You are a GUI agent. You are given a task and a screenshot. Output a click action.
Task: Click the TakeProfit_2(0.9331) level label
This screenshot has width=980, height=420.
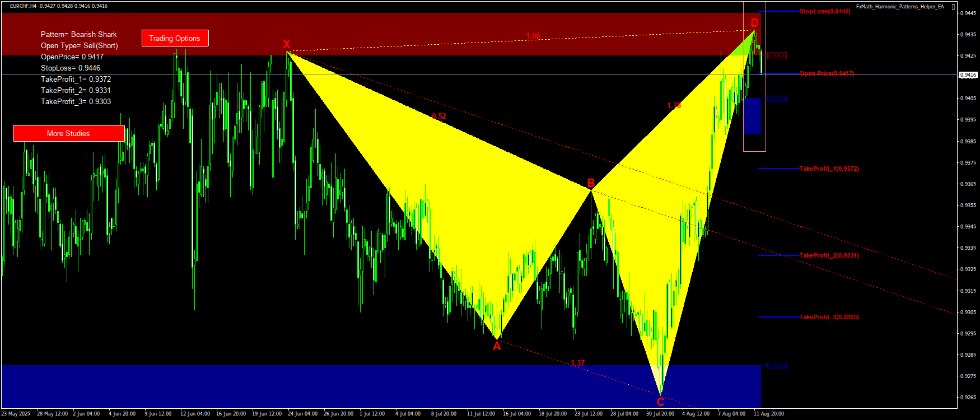click(x=829, y=255)
